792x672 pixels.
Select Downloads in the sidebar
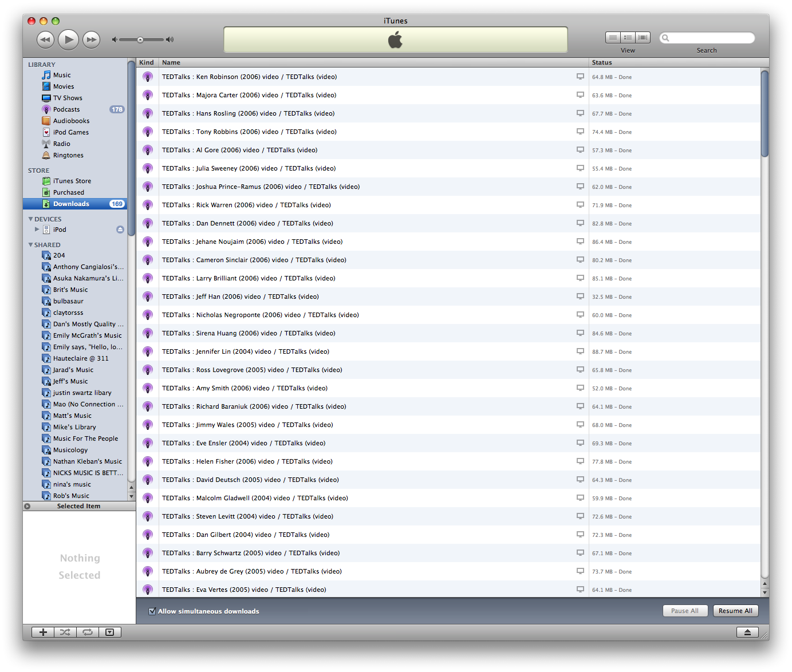pos(75,204)
